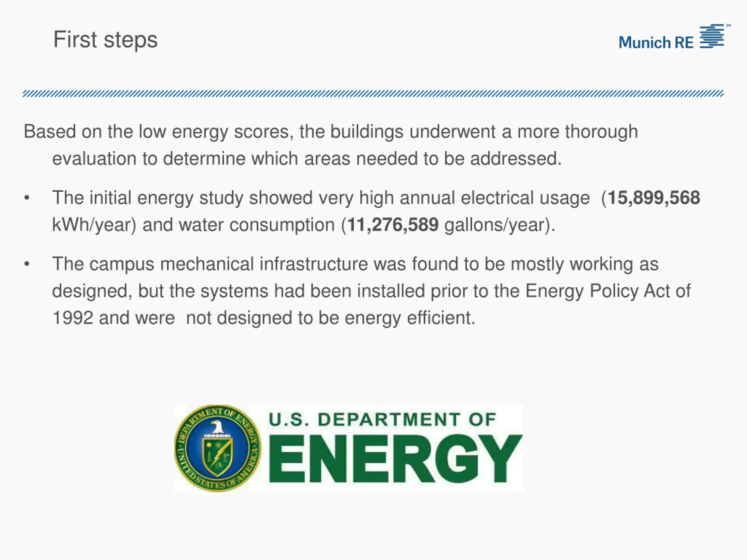Click the Department of Energy round seal
The width and height of the screenshot is (747, 560).
point(218,448)
